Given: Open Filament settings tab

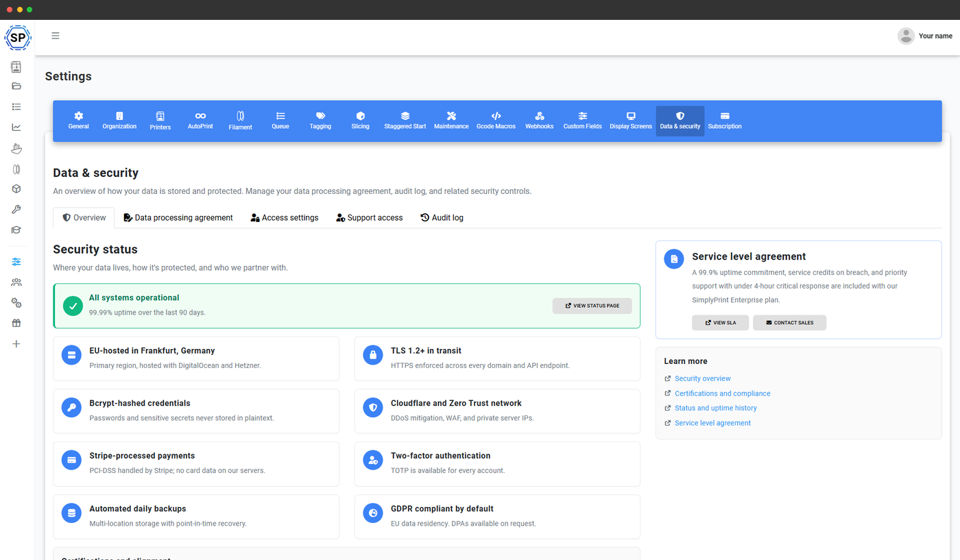Looking at the screenshot, I should (x=241, y=121).
